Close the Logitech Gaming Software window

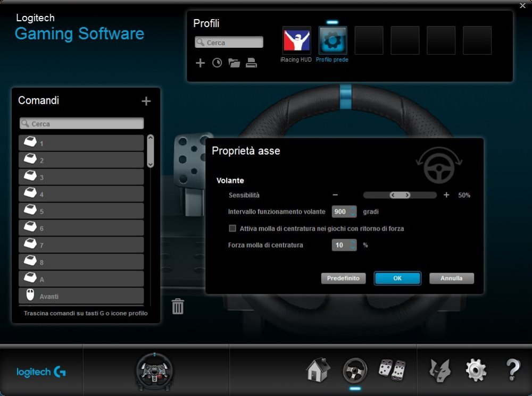pos(522,6)
